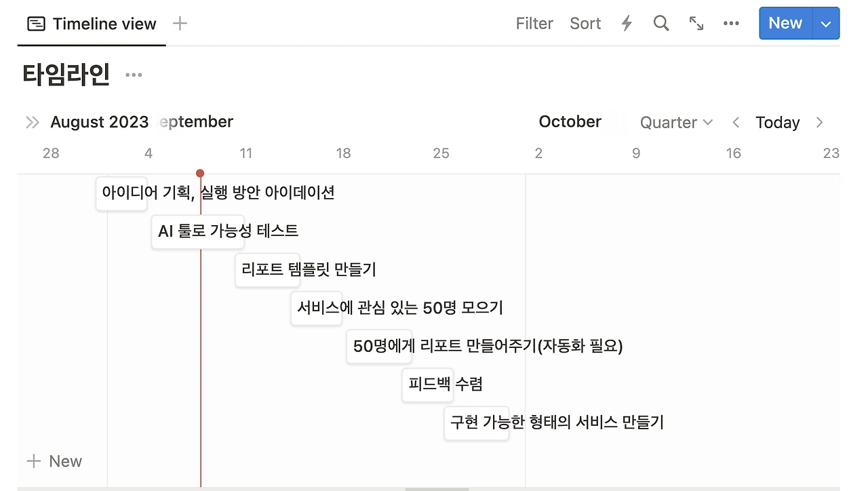The width and height of the screenshot is (868, 491).
Task: Click the double-chevron sidebar expand icon
Action: [32, 122]
